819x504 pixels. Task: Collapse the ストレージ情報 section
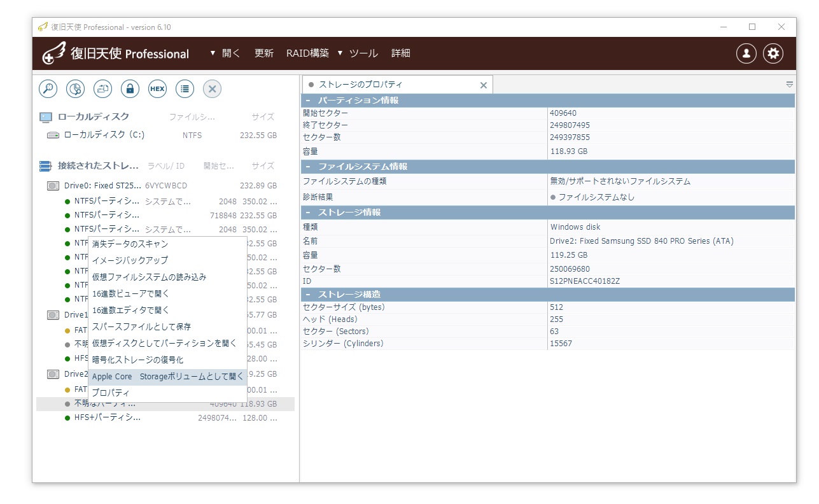(308, 213)
